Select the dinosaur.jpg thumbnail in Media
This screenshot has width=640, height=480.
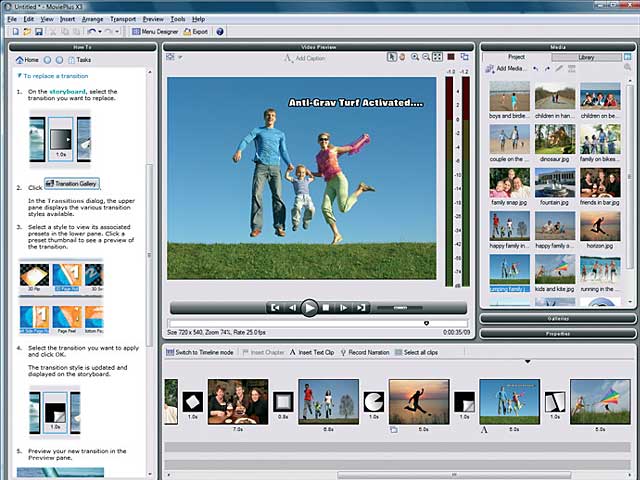(x=553, y=139)
